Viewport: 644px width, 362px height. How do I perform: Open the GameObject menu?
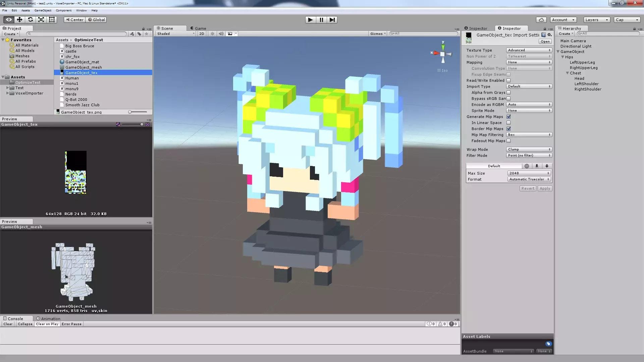pyautogui.click(x=43, y=10)
